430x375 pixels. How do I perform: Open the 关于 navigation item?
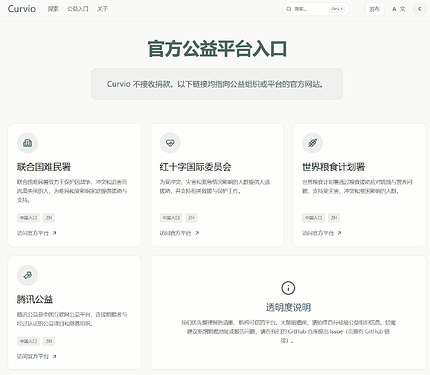pos(102,9)
